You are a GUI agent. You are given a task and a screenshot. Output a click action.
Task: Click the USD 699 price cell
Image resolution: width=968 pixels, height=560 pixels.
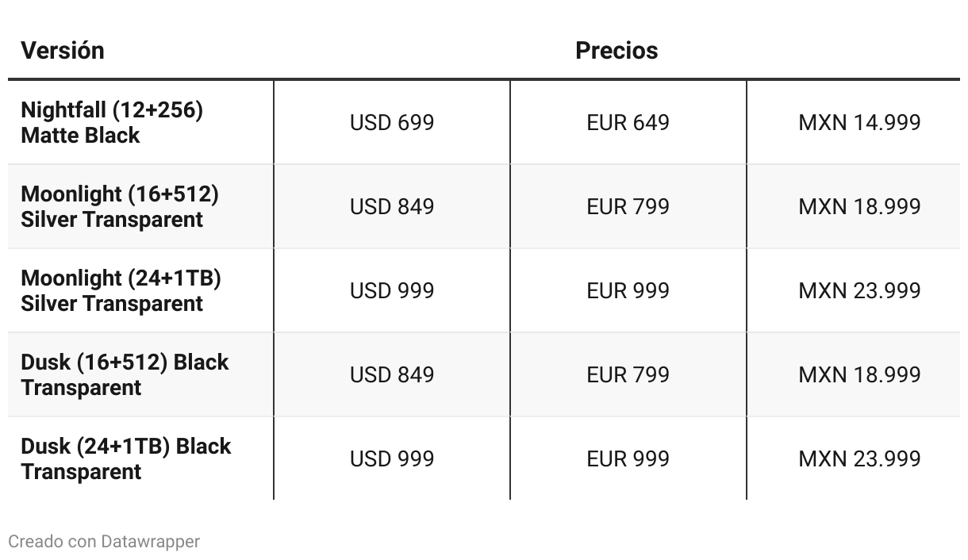click(x=392, y=122)
